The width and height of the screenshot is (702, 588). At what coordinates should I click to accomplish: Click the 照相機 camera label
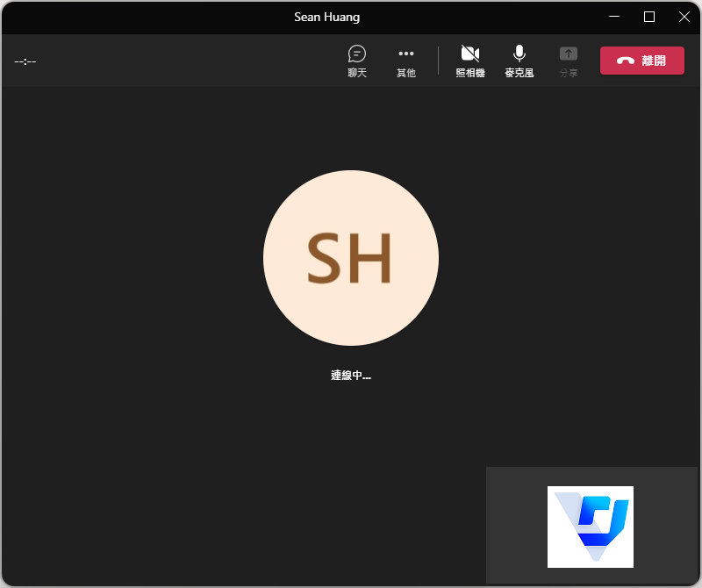pos(470,73)
